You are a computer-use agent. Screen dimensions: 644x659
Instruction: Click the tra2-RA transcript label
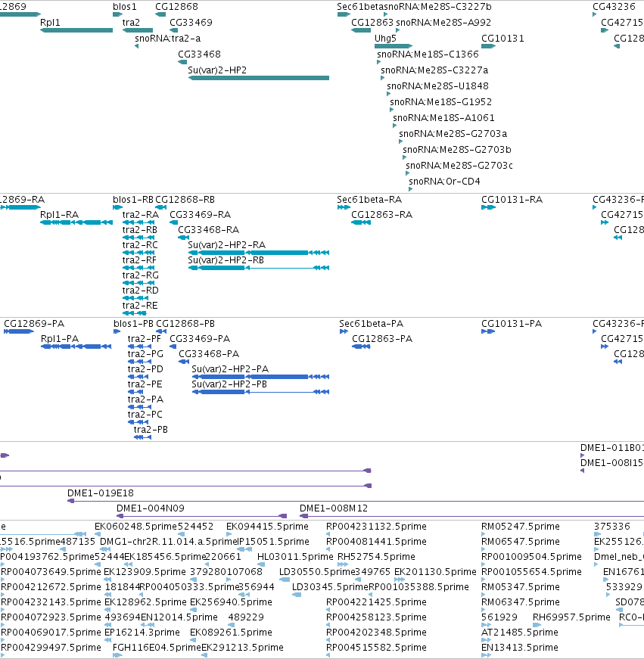point(141,215)
